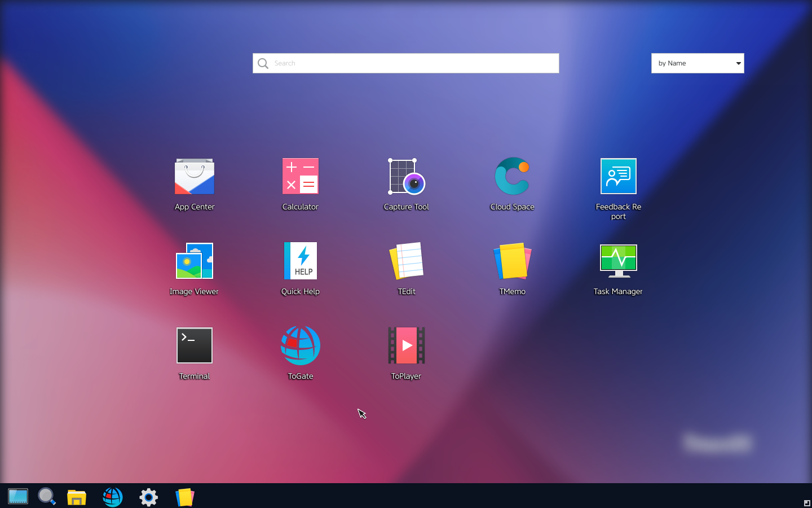Start a Terminal session
Screen dimensions: 812x508
(x=194, y=345)
